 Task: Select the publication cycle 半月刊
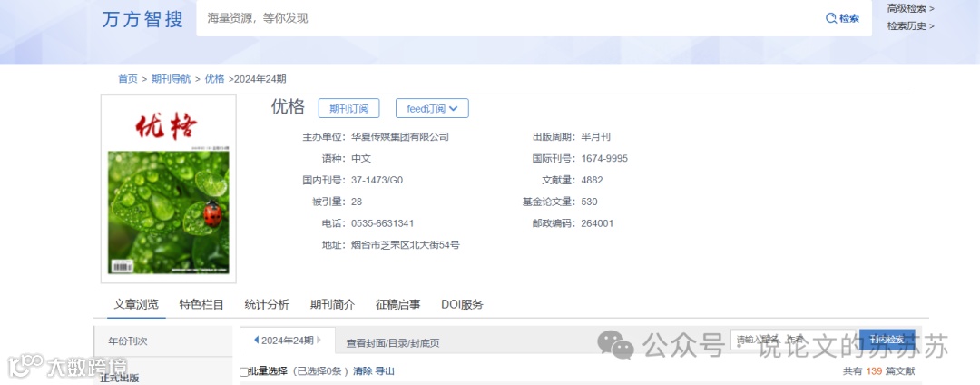595,137
